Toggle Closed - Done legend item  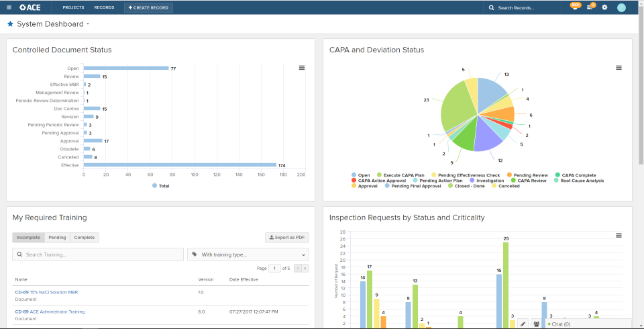468,186
